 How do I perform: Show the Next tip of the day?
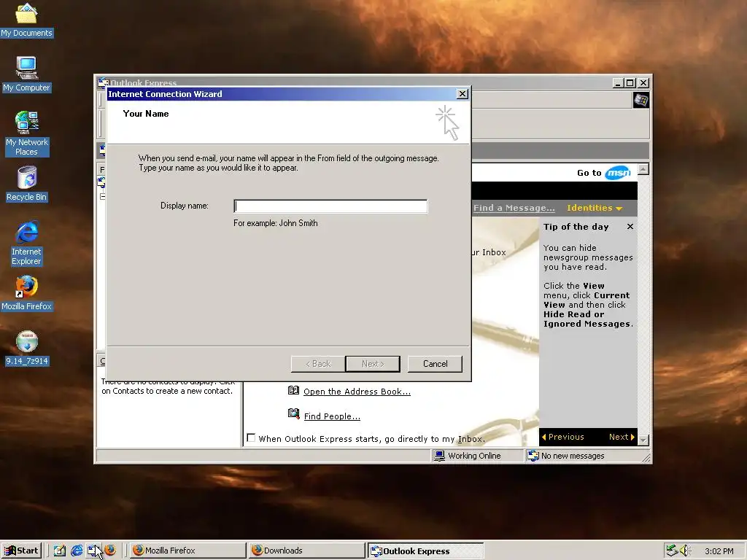point(622,437)
